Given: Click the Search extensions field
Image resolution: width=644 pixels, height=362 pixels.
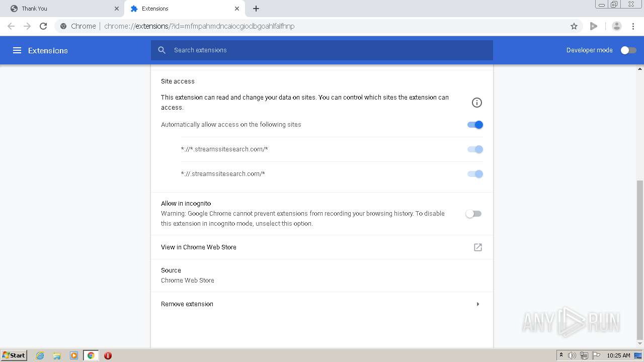Looking at the screenshot, I should pos(322,50).
